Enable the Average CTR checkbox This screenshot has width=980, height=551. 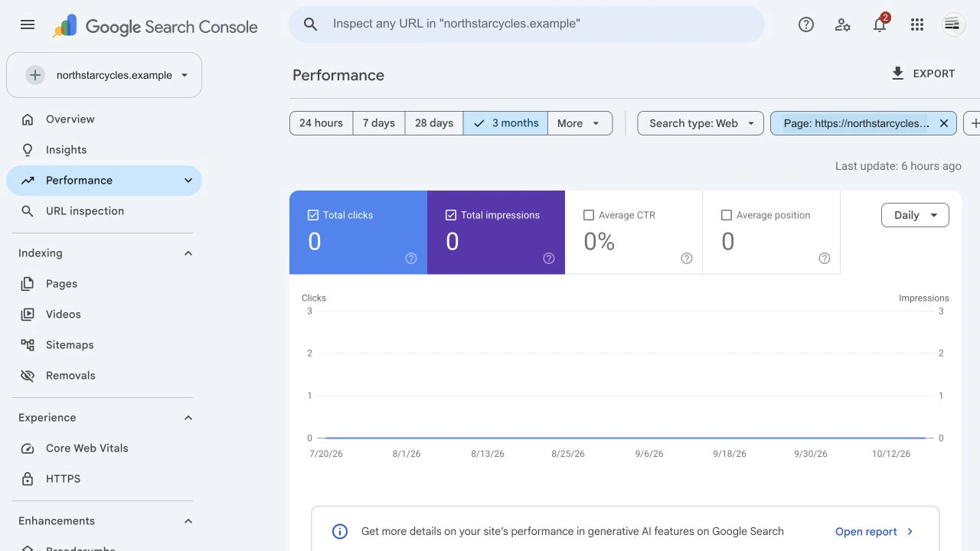589,215
